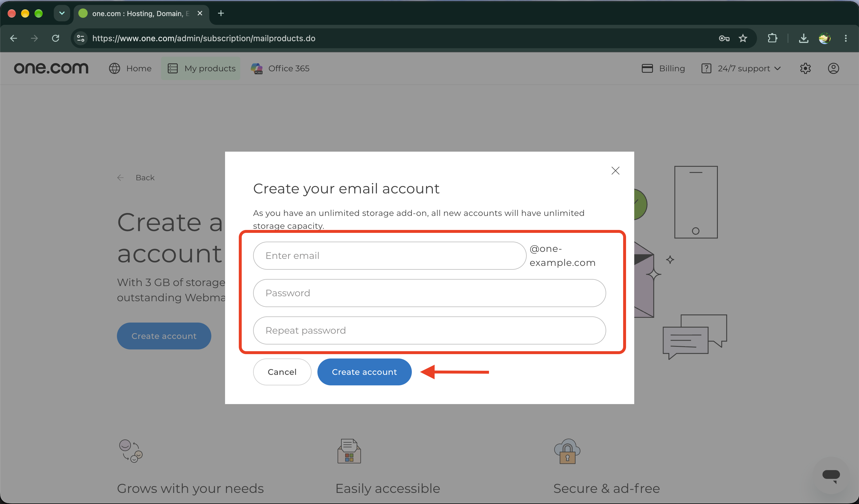Focus the Repeat password field
Viewport: 859px width, 504px height.
[430, 330]
